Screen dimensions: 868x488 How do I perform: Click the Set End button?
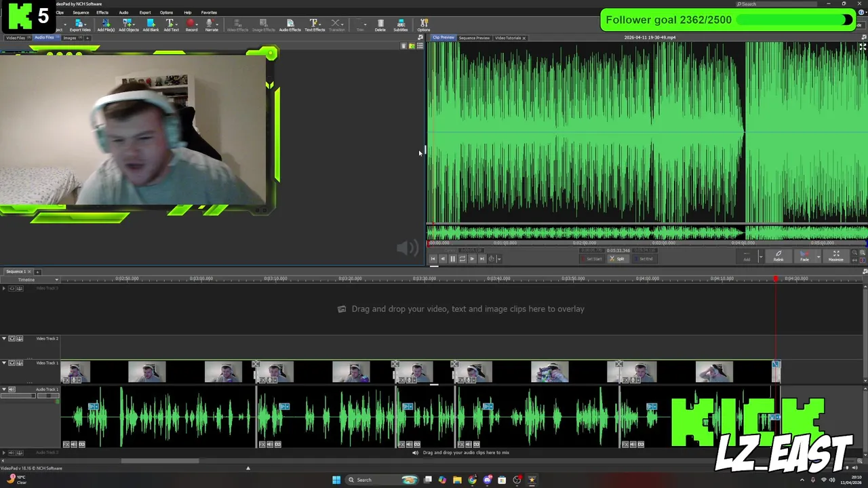645,259
